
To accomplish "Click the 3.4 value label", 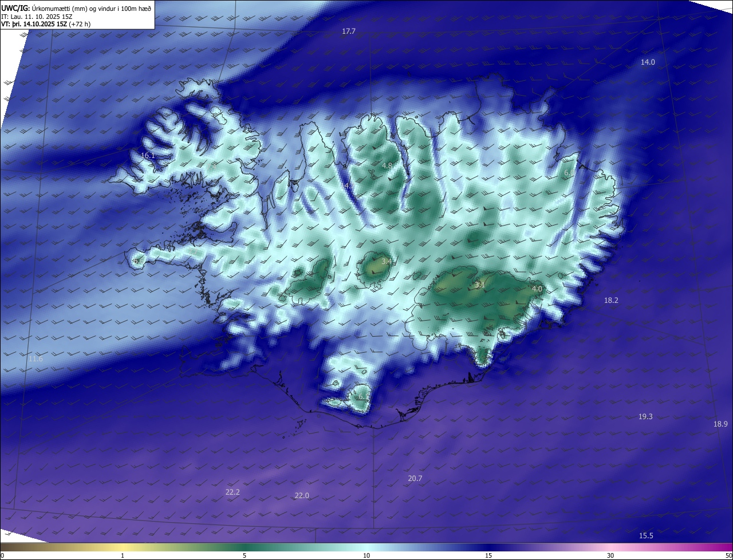I will click(x=387, y=262).
